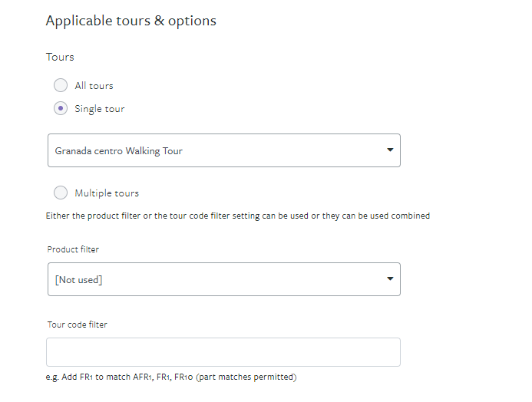Choose the Multiple tours radio option
This screenshot has width=532, height=402.
61,193
